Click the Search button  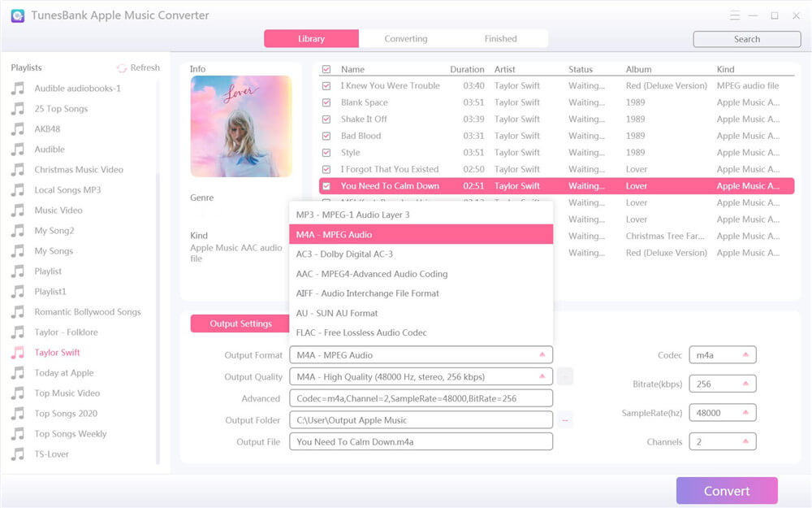click(x=747, y=39)
